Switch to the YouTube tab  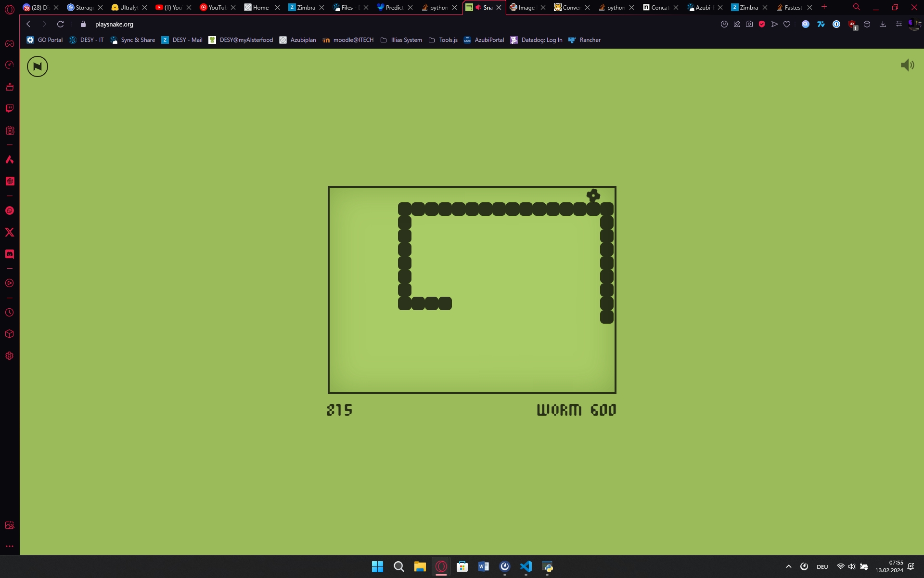click(216, 7)
